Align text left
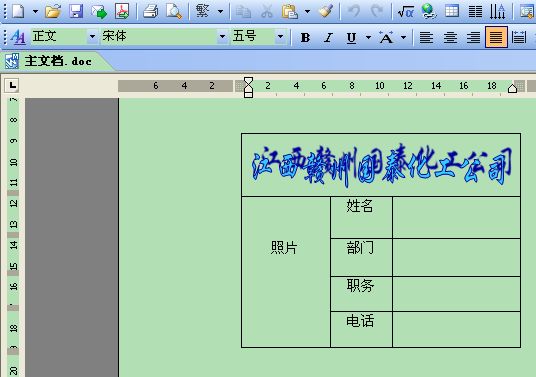 click(x=426, y=37)
